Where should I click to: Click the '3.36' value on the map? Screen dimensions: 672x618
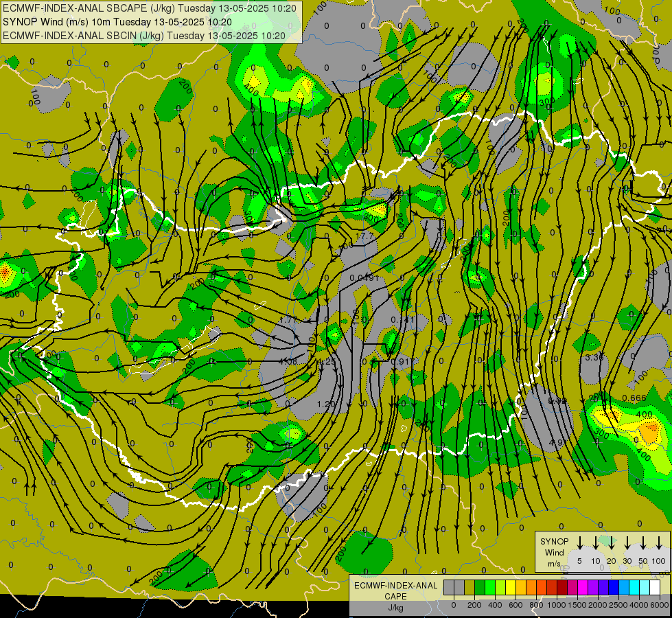point(594,357)
